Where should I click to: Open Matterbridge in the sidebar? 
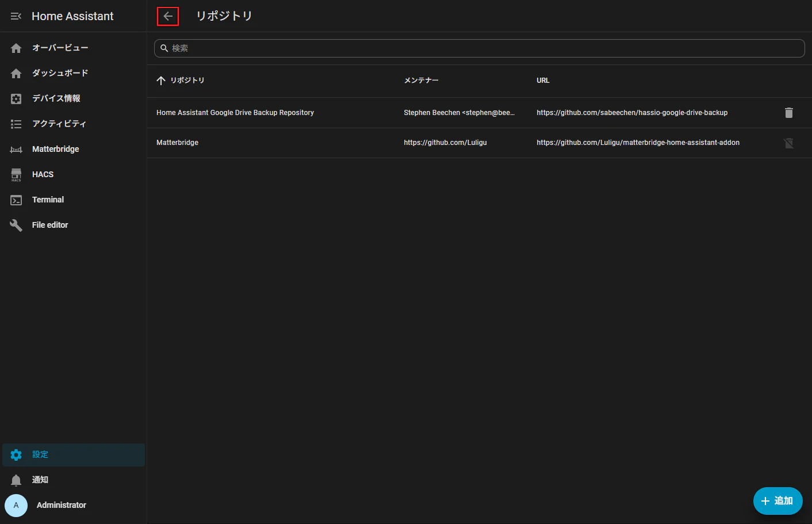click(74, 150)
